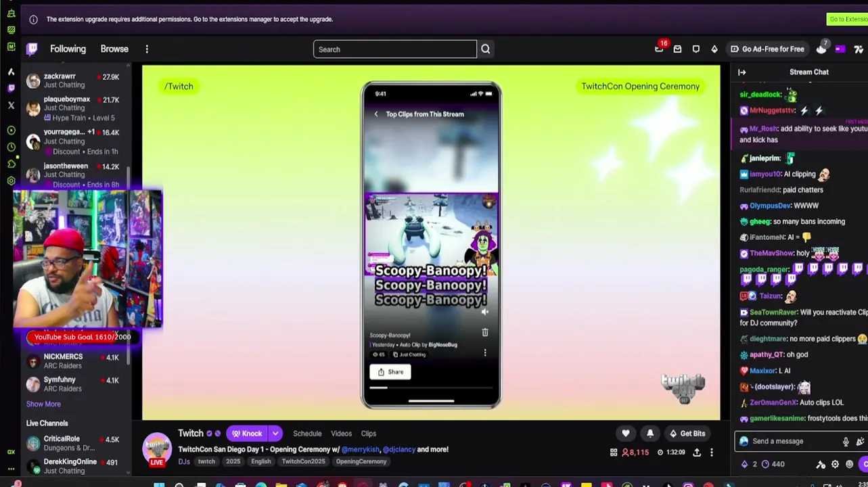Image resolution: width=868 pixels, height=487 pixels.
Task: Click the Go to Extensions button
Action: [847, 19]
